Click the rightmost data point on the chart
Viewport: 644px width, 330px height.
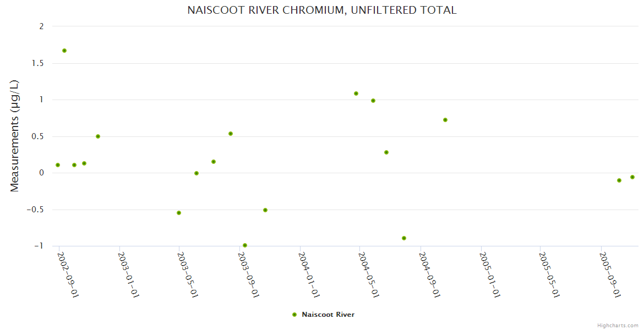(x=632, y=177)
